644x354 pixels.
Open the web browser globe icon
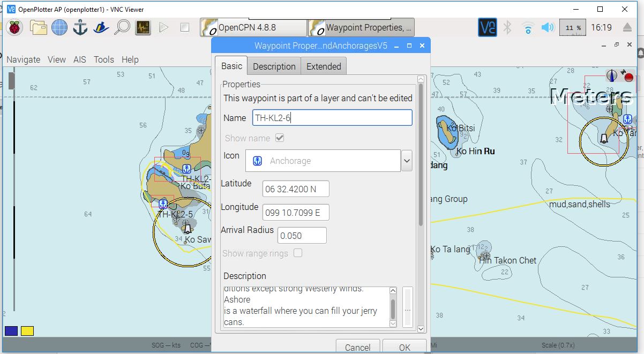coord(59,27)
